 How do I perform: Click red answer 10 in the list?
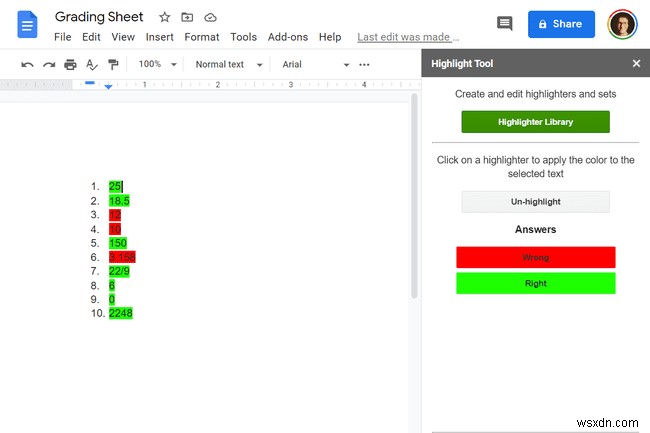point(115,229)
